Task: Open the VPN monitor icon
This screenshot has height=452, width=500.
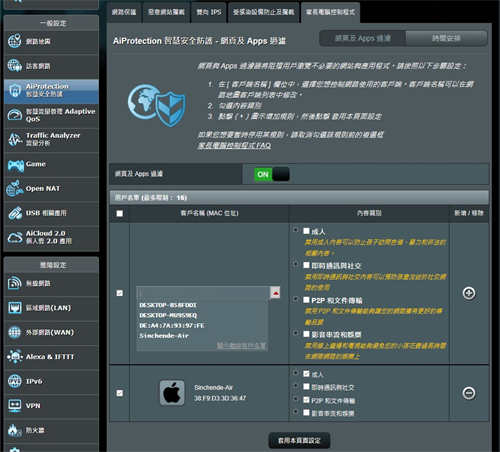Action: (x=14, y=406)
